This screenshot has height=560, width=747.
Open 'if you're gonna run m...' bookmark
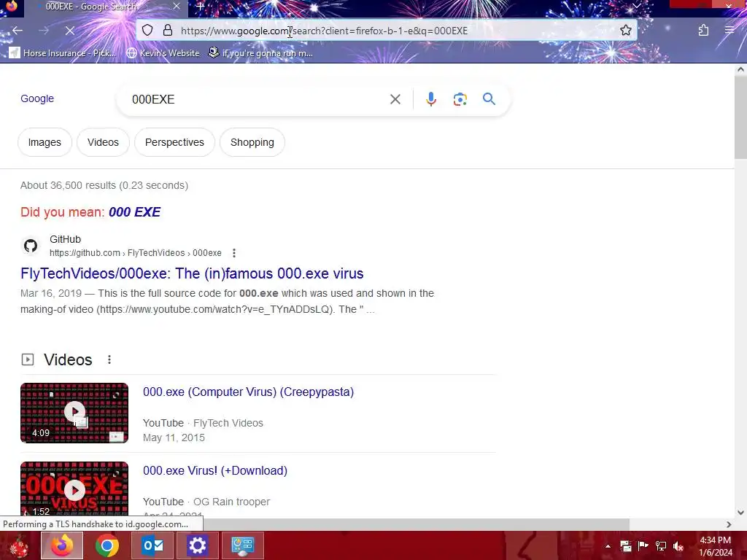tap(260, 52)
